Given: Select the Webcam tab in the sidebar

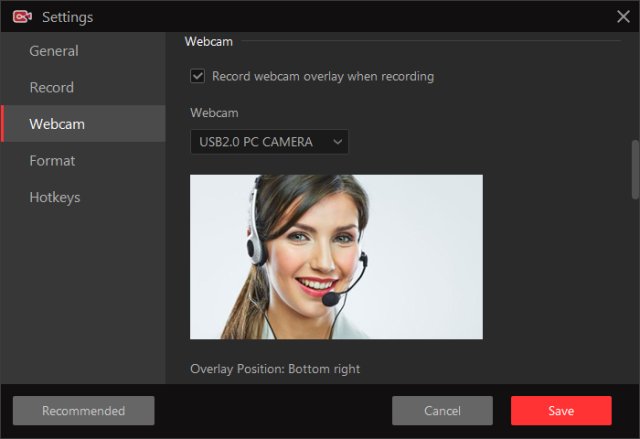Looking at the screenshot, I should (x=83, y=124).
